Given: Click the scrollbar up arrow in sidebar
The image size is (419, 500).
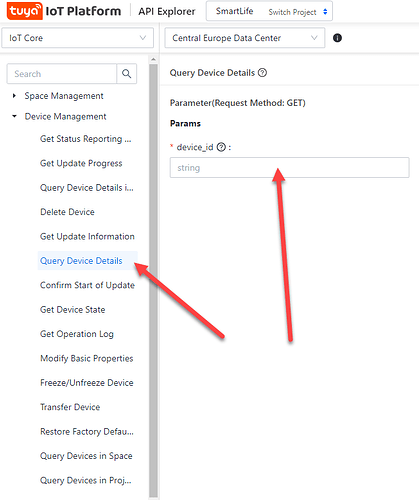Looking at the screenshot, I should tap(153, 59).
